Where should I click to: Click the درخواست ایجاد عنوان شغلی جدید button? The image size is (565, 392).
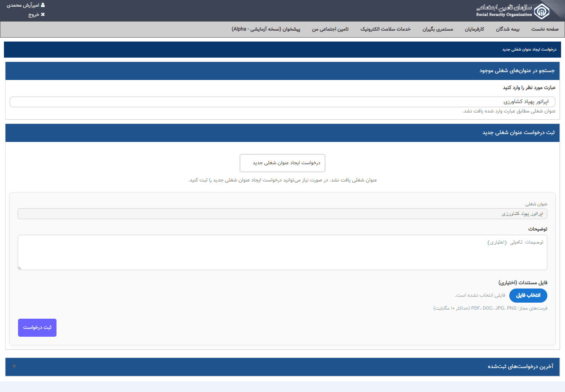pos(282,163)
